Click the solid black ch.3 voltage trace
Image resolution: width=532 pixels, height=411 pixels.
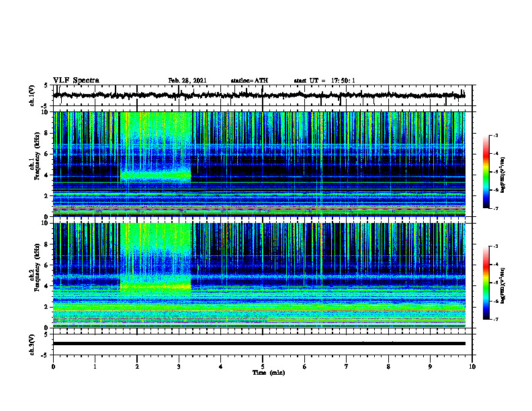click(x=259, y=344)
